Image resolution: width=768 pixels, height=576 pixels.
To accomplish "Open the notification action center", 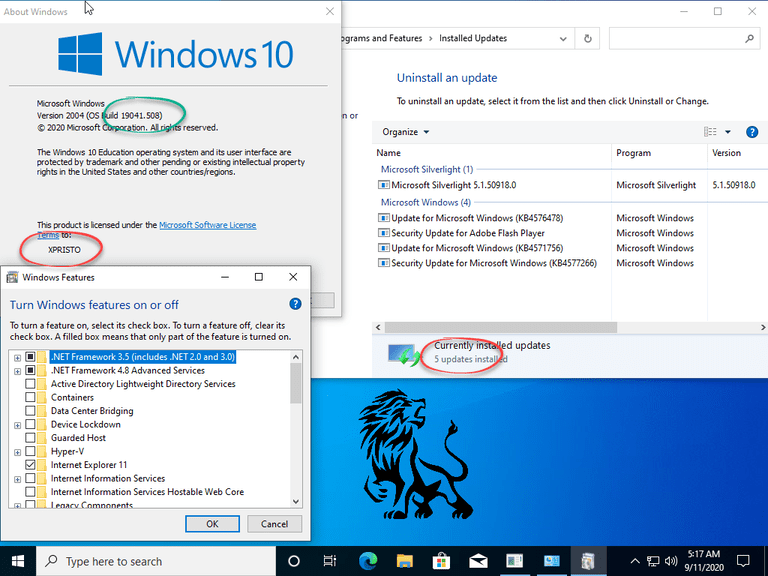I will point(743,561).
